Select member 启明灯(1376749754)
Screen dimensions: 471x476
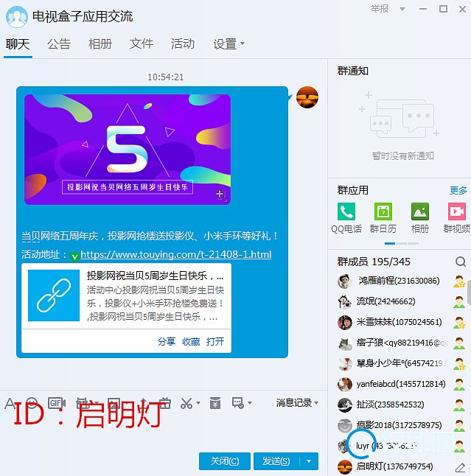pos(401,467)
